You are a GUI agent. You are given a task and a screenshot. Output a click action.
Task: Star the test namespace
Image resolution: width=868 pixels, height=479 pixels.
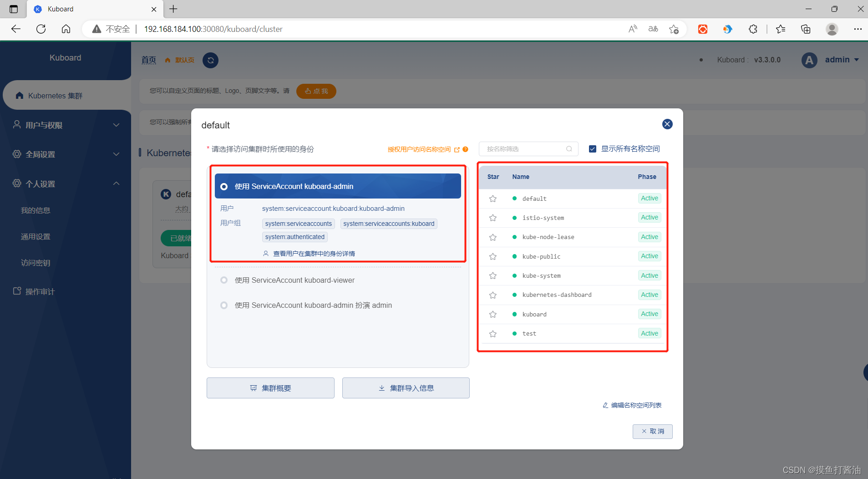pyautogui.click(x=493, y=334)
